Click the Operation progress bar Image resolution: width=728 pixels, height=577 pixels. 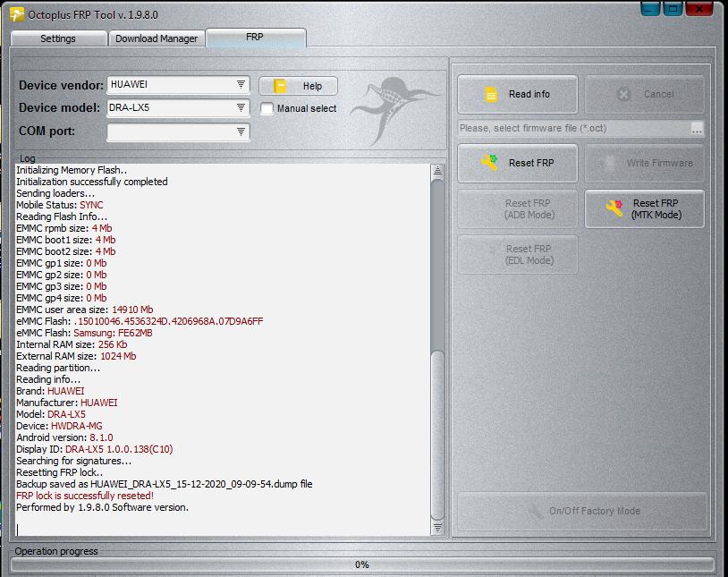click(x=362, y=564)
